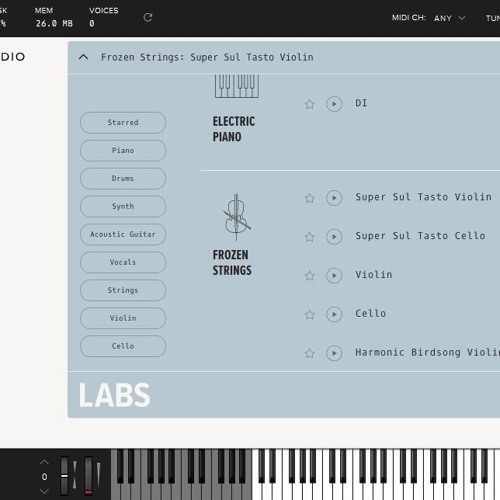
Task: Click the refresh icon beside VOICES
Action: pyautogui.click(x=148, y=17)
